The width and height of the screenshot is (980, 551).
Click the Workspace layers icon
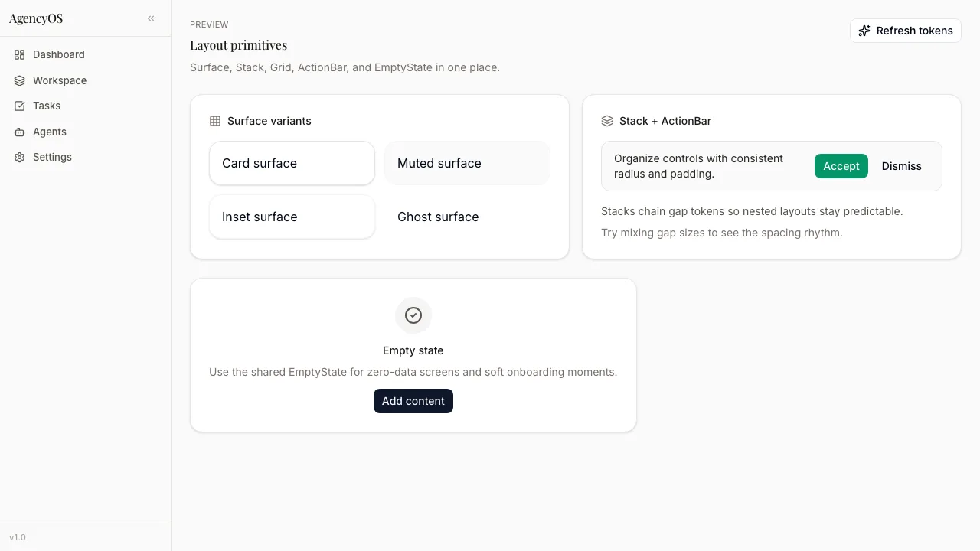pos(19,80)
